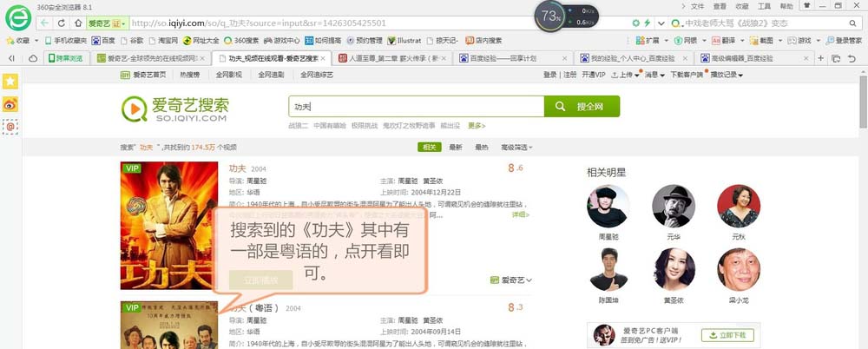Open the Illustrat bookmark
The image size is (868, 349).
tap(404, 41)
